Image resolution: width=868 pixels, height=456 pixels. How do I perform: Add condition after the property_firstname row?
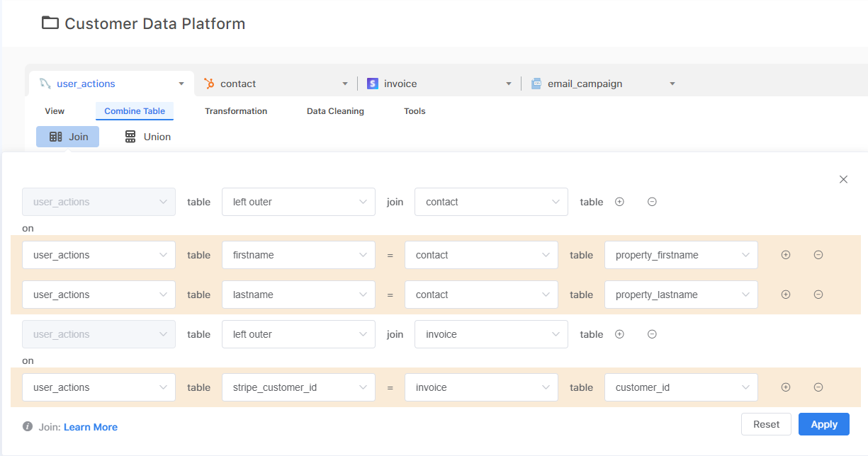click(x=785, y=255)
